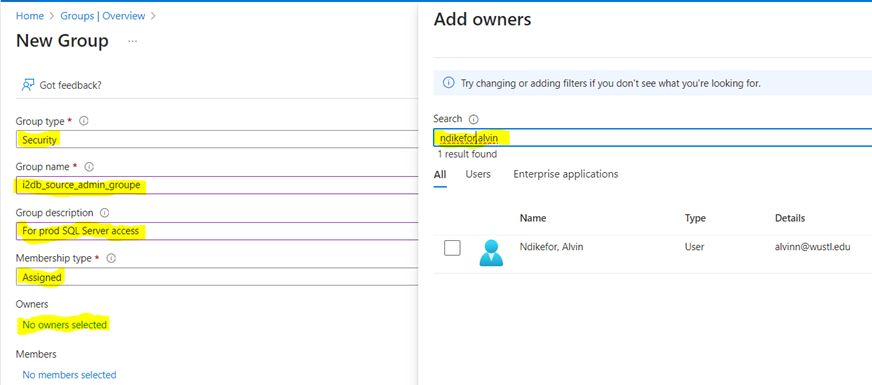The width and height of the screenshot is (872, 385).
Task: Open the Group type Security dropdown
Action: coord(217,140)
